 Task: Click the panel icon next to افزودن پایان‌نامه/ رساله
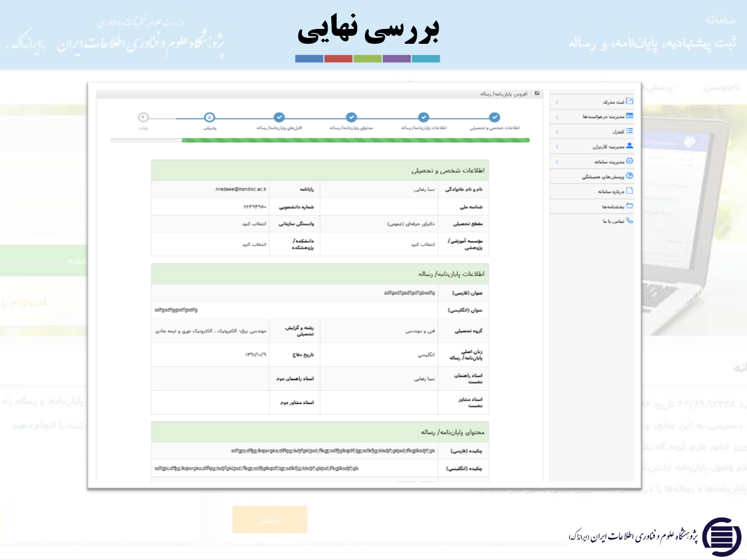pos(537,93)
